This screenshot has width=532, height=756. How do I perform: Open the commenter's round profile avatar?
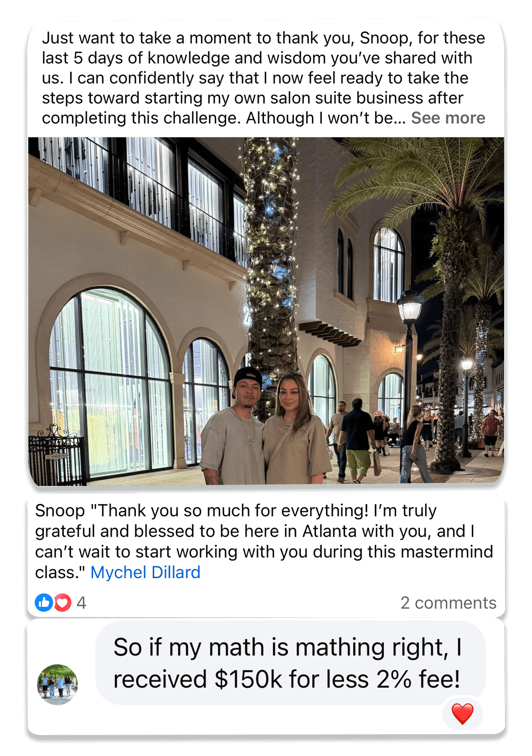(x=57, y=684)
